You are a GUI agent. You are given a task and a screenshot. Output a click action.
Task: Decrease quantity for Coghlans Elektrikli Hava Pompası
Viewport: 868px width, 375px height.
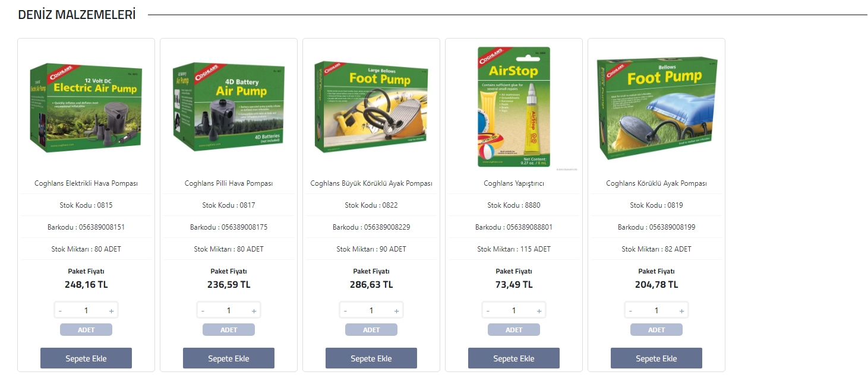coord(60,311)
